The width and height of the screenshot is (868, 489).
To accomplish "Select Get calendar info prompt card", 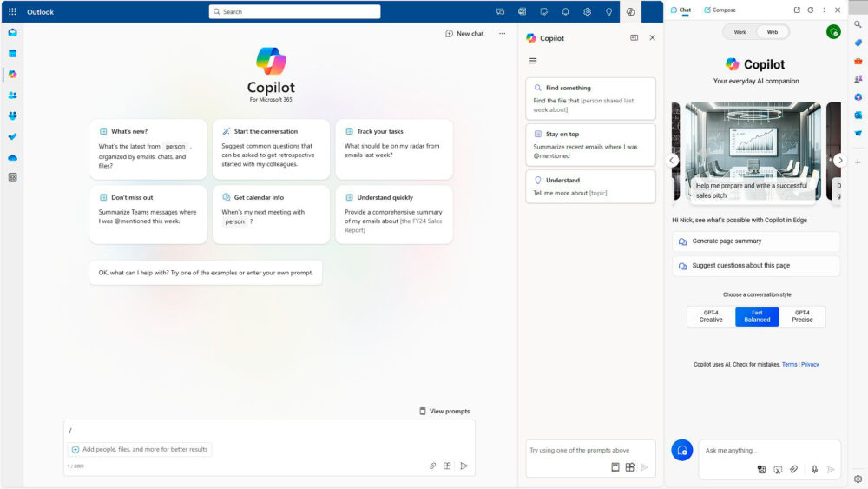I will pos(271,215).
